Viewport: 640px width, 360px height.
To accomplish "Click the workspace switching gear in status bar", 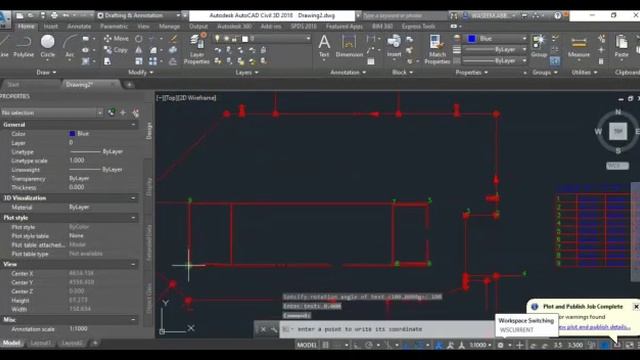I will click(500, 345).
